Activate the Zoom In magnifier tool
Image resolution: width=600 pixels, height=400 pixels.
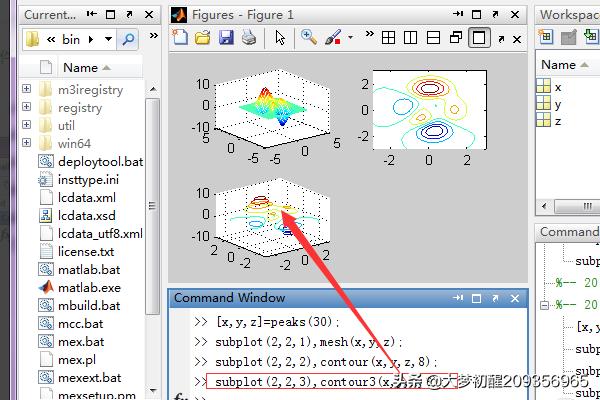(309, 38)
